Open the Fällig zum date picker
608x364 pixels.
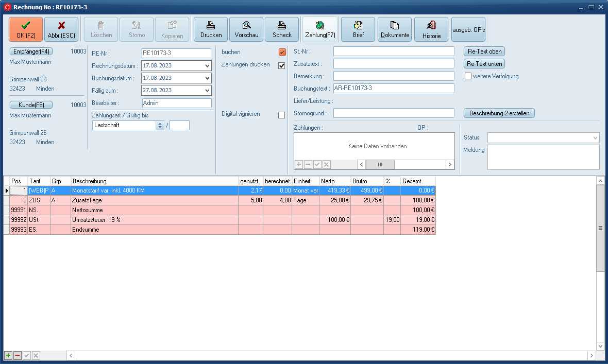pos(207,91)
